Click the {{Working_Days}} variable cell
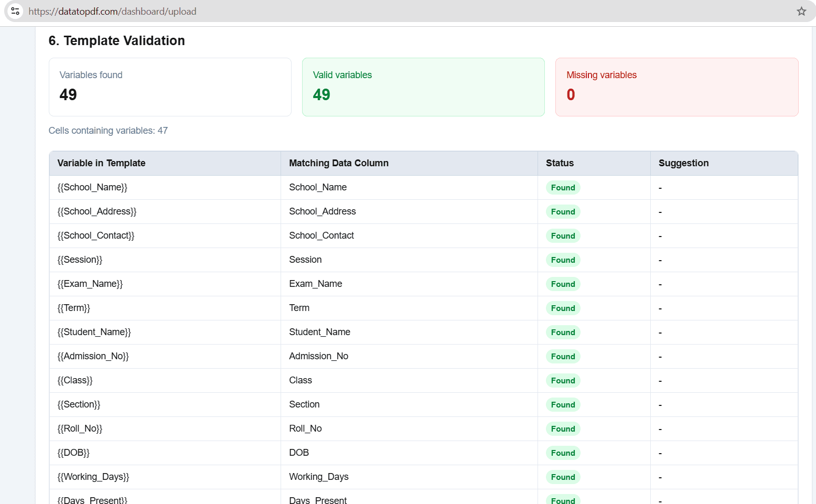This screenshot has height=504, width=816. [x=165, y=477]
